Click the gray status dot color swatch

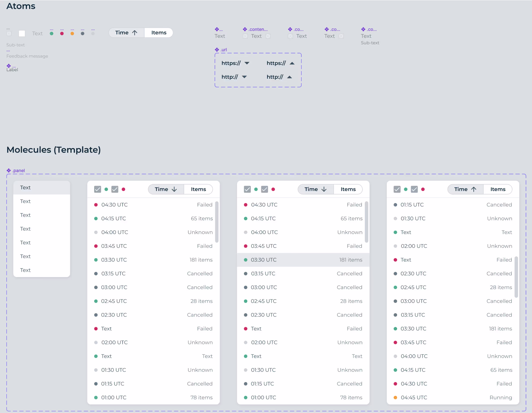tap(83, 34)
